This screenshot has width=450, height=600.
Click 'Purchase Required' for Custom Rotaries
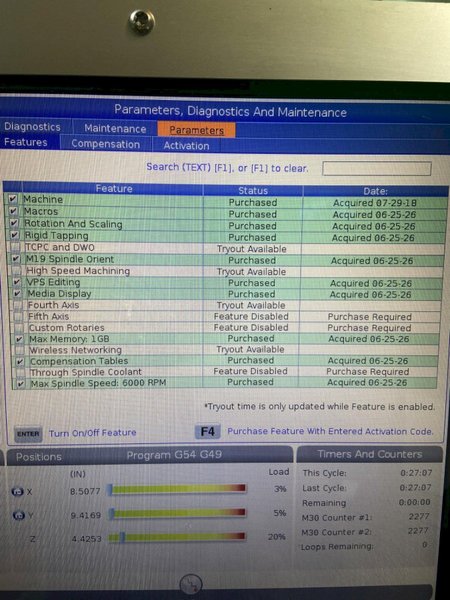point(369,328)
